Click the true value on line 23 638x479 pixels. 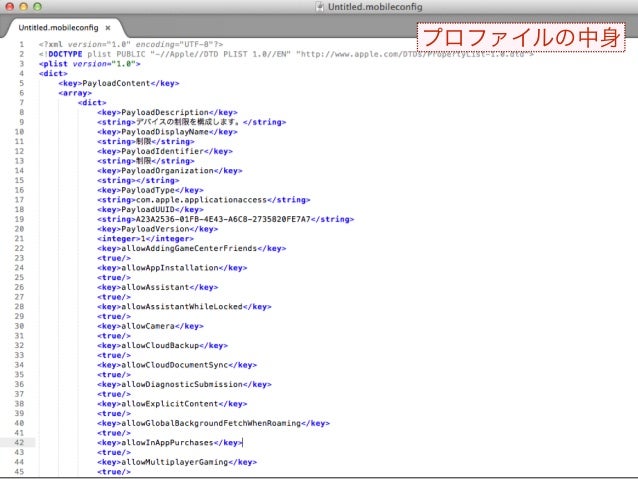[114, 258]
